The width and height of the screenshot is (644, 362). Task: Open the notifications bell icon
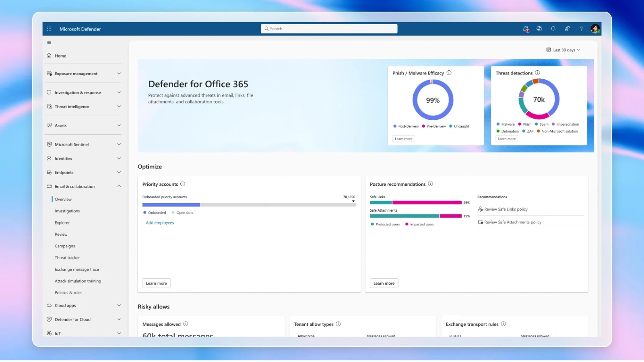point(553,29)
